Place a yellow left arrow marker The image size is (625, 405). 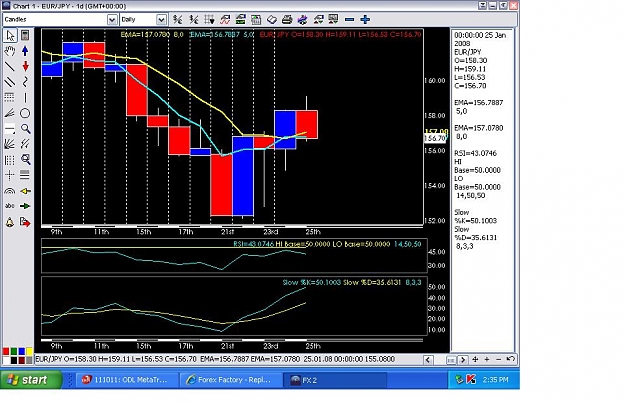(25, 191)
